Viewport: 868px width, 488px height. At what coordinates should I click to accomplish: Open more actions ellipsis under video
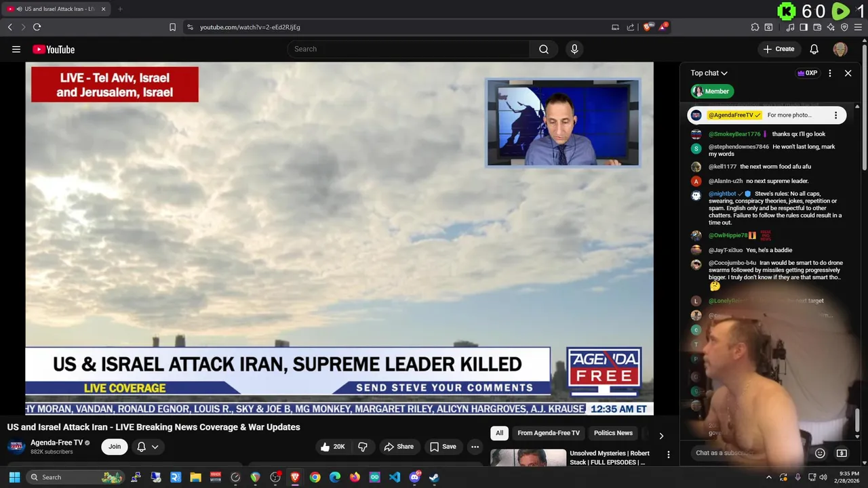pyautogui.click(x=475, y=447)
